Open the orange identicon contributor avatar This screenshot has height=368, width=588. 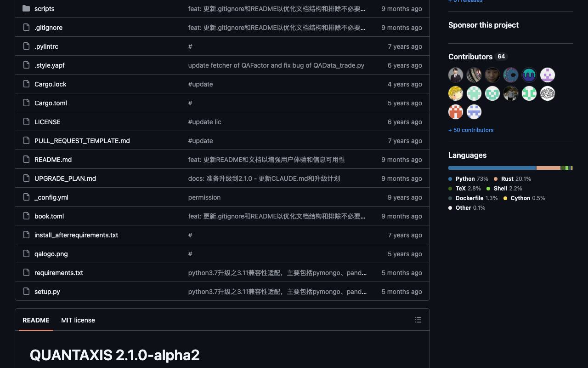tap(456, 112)
